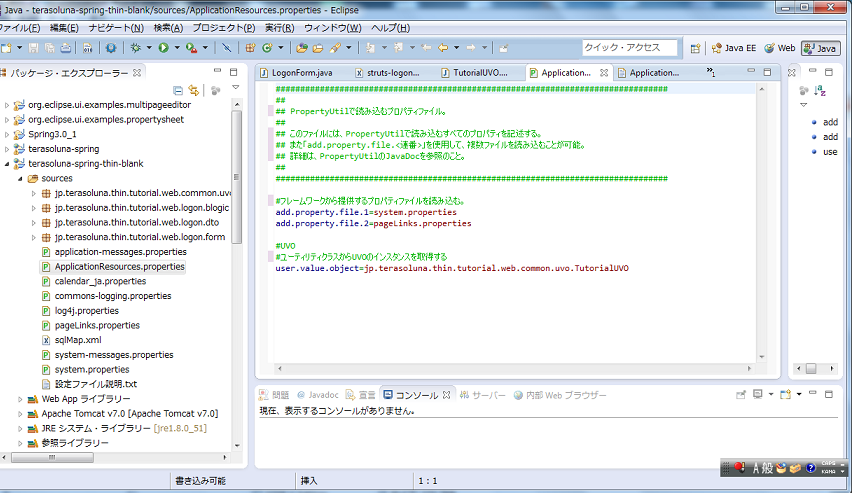Open the 検索(A) menu

coord(168,28)
